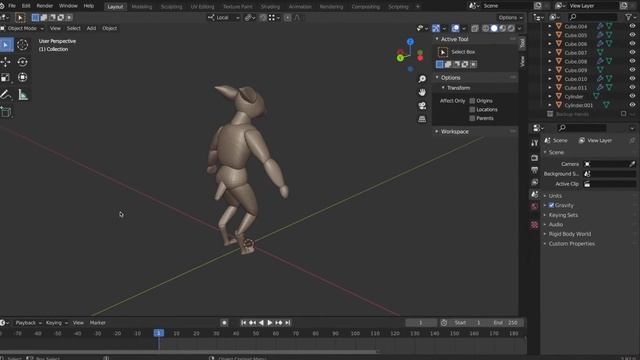The height and width of the screenshot is (360, 640).
Task: Click the End frame field
Action: [506, 323]
